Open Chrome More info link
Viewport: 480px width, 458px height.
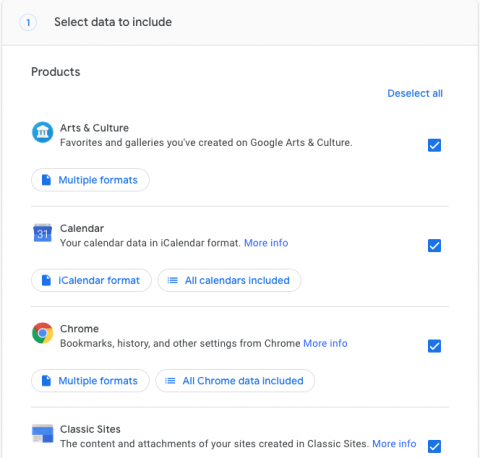(x=325, y=343)
